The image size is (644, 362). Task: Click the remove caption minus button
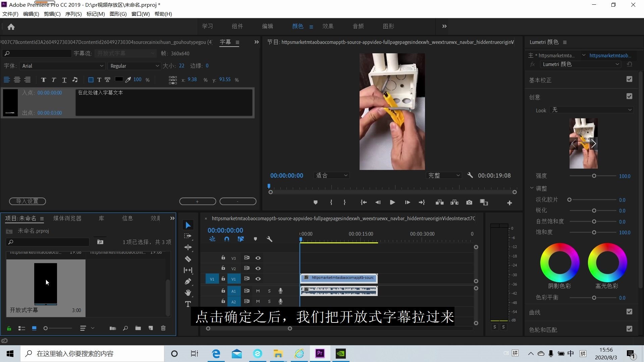click(238, 201)
